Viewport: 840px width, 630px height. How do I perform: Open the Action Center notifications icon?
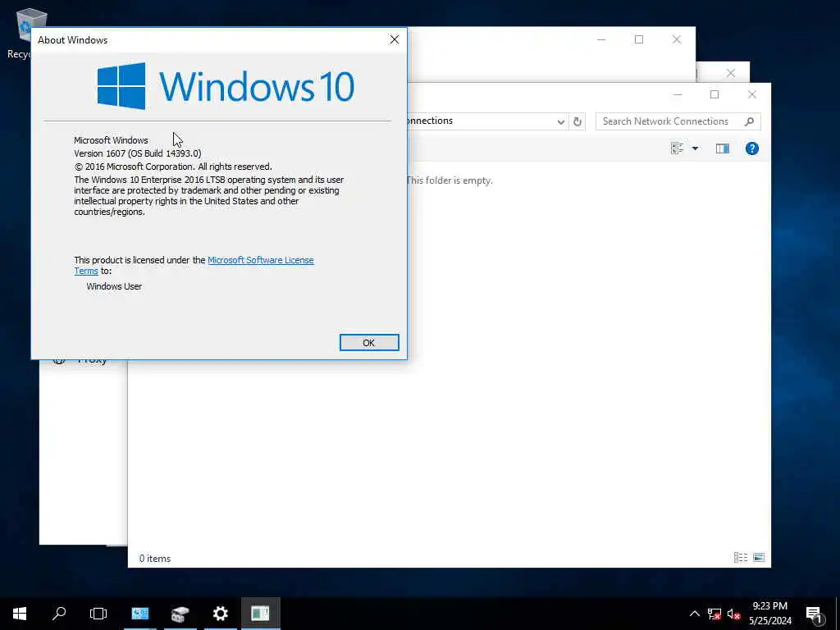coord(813,614)
